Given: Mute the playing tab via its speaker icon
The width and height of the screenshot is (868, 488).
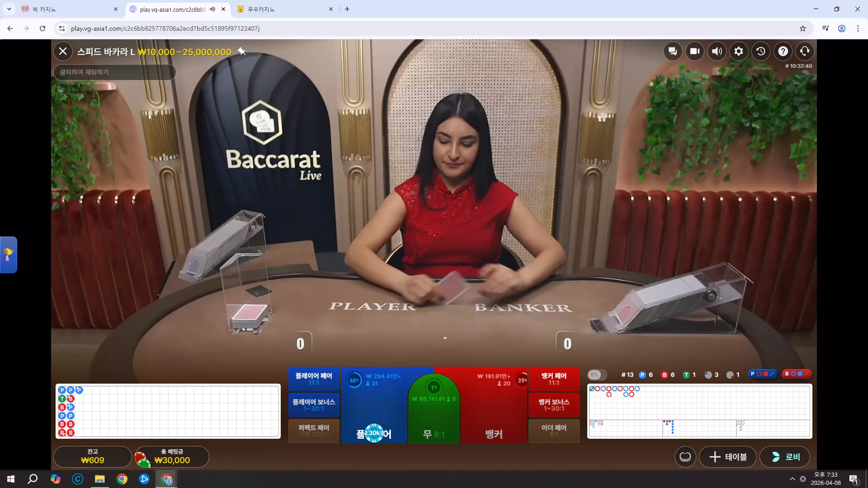Looking at the screenshot, I should click(212, 9).
